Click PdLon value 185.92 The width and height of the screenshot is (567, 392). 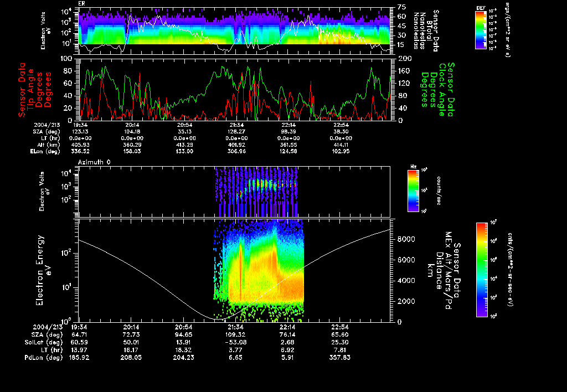pyautogui.click(x=79, y=358)
